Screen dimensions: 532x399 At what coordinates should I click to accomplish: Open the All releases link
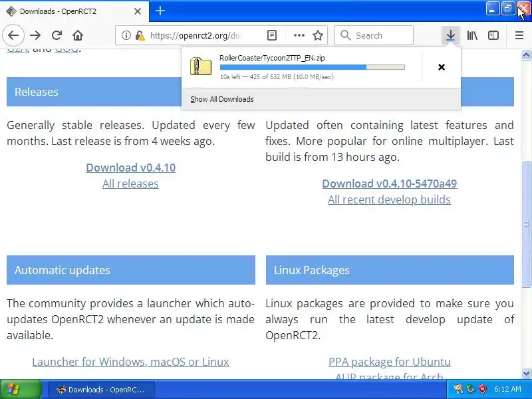click(x=130, y=184)
